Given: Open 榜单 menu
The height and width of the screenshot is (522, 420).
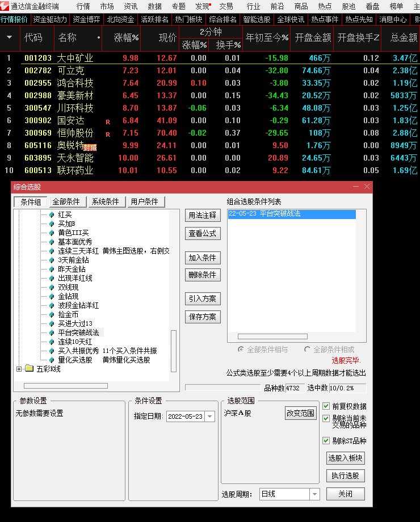Looking at the screenshot, I should click(396, 6).
